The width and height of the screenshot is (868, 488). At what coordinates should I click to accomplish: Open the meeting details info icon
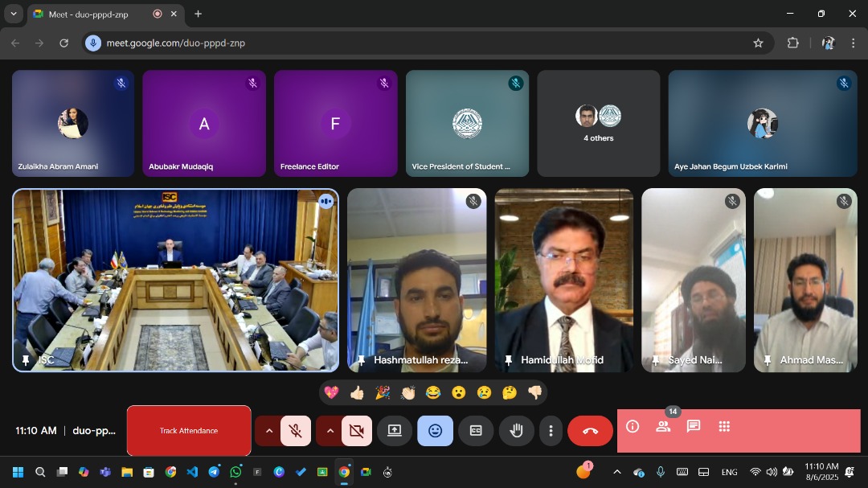pyautogui.click(x=633, y=427)
